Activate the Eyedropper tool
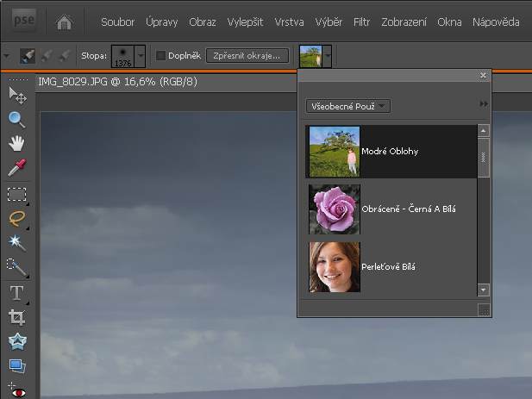Screen dimensions: 532x399 16,167
